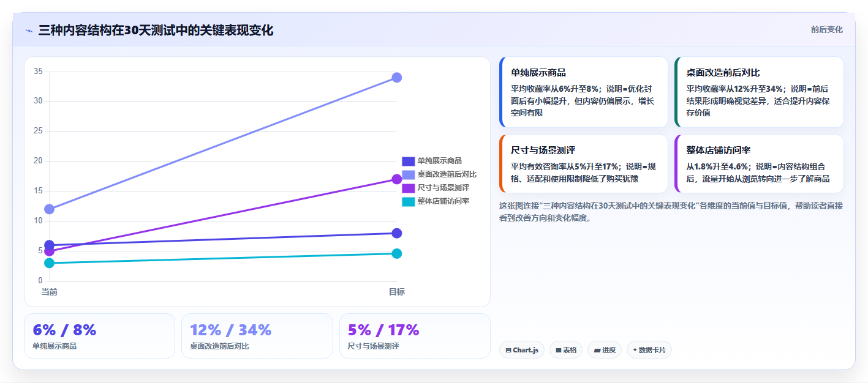Screen dimensions: 868x383
Task: Click the 桌面改造前后对比 legend label
Action: pos(447,174)
